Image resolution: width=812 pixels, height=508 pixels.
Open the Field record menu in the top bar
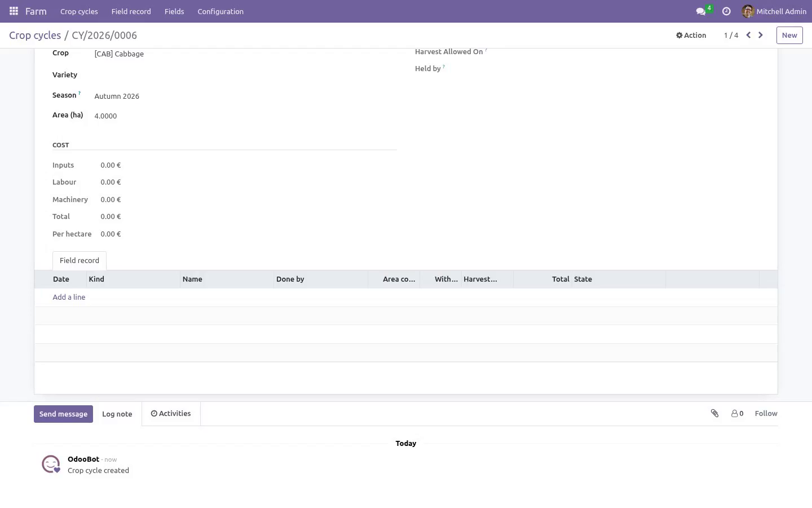pyautogui.click(x=131, y=11)
